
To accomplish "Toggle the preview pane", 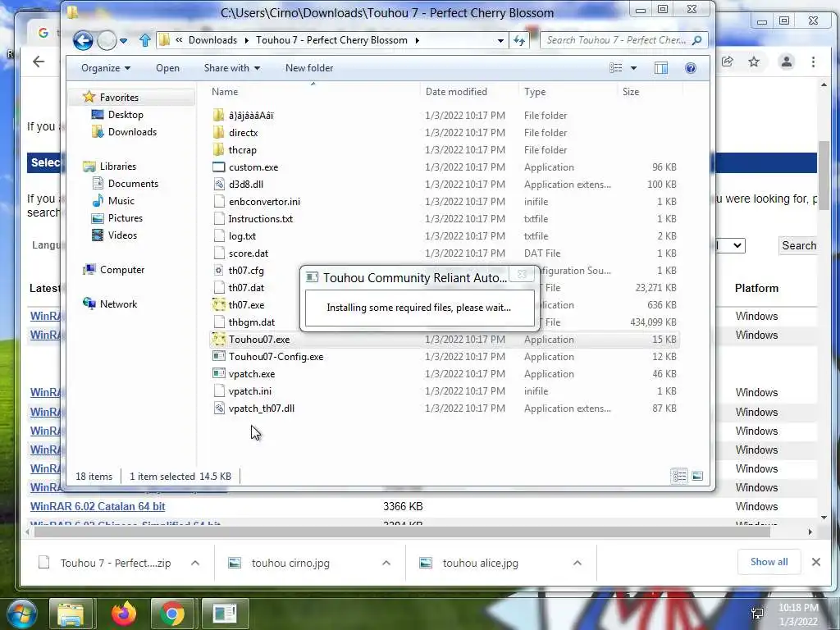I will point(661,68).
